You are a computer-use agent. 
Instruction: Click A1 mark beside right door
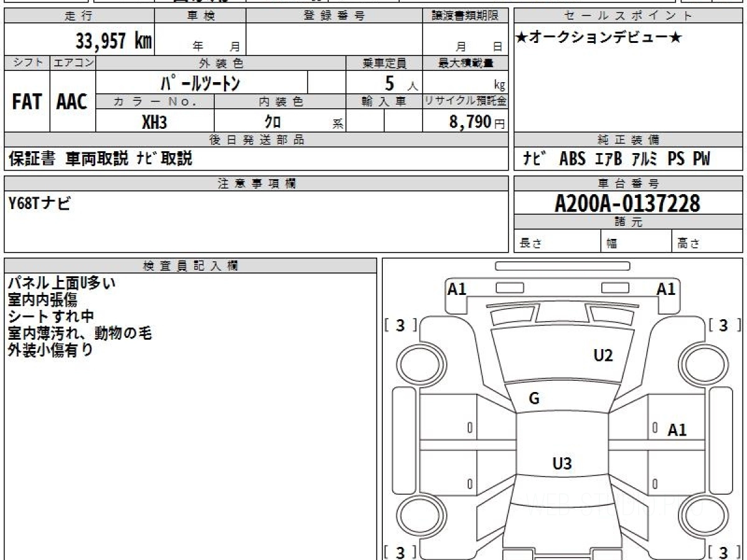pos(677,430)
